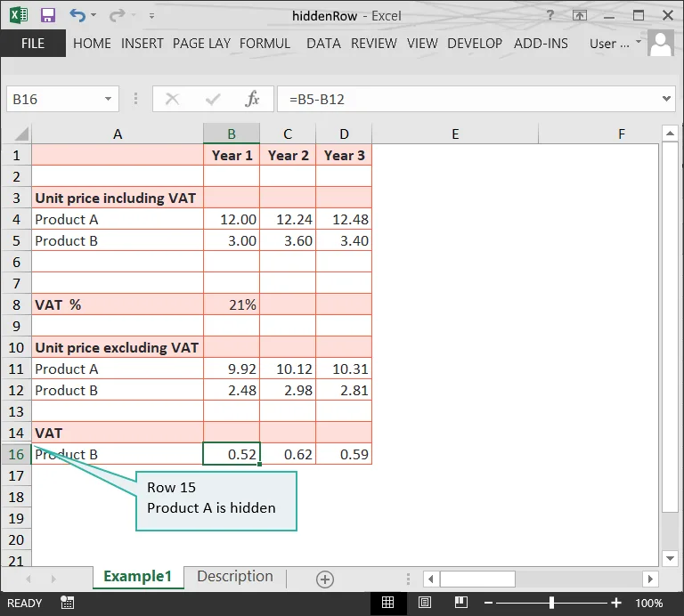Open the FILE backstage menu

[33, 43]
